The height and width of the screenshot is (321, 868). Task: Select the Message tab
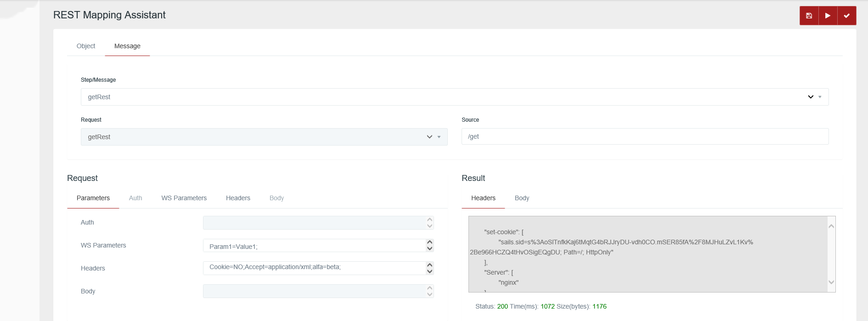[x=127, y=46]
